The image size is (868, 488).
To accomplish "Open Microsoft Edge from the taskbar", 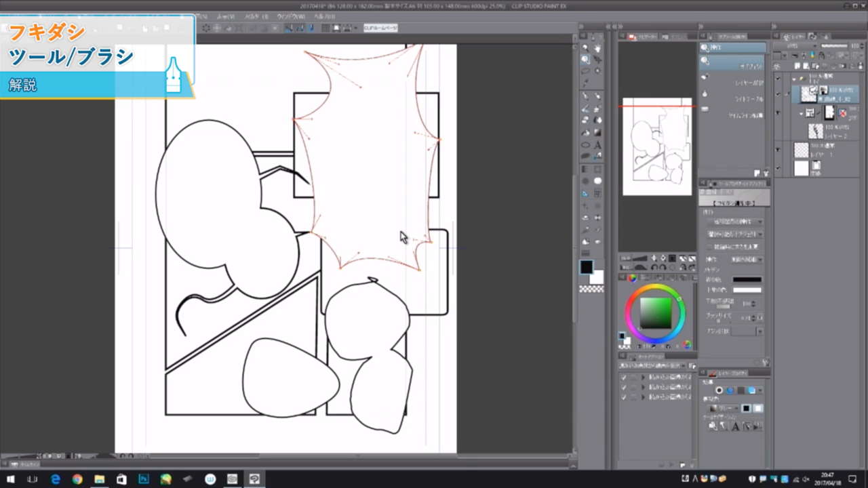I will pos(56,479).
